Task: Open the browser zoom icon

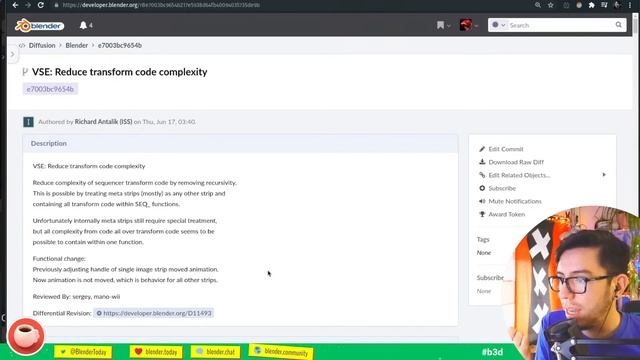Action: [x=538, y=5]
